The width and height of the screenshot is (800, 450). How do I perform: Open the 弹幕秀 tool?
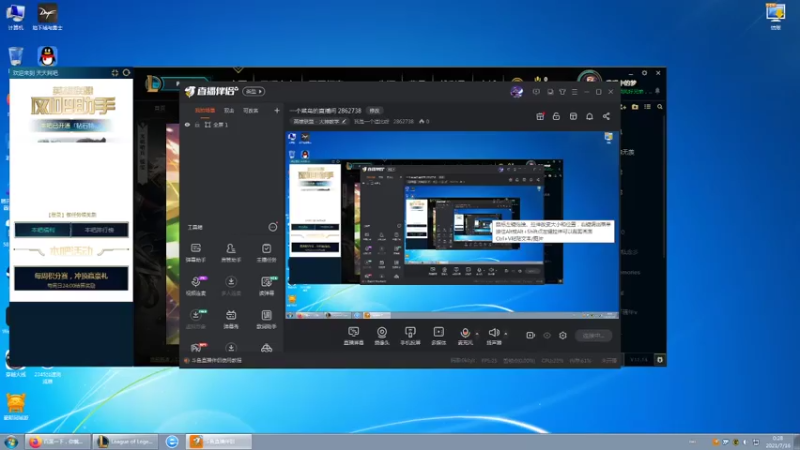coord(231,319)
